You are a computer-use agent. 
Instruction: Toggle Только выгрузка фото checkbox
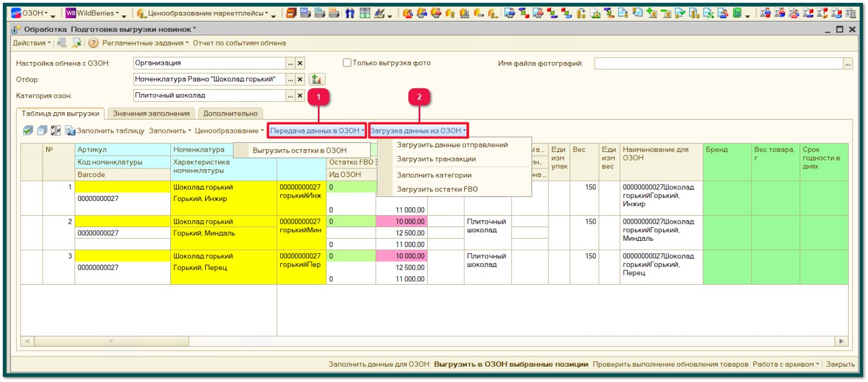click(347, 63)
